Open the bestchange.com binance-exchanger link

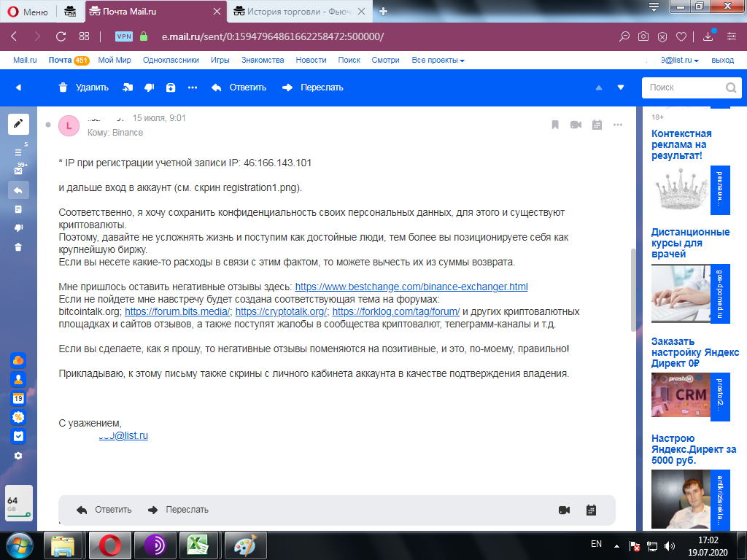click(x=411, y=287)
